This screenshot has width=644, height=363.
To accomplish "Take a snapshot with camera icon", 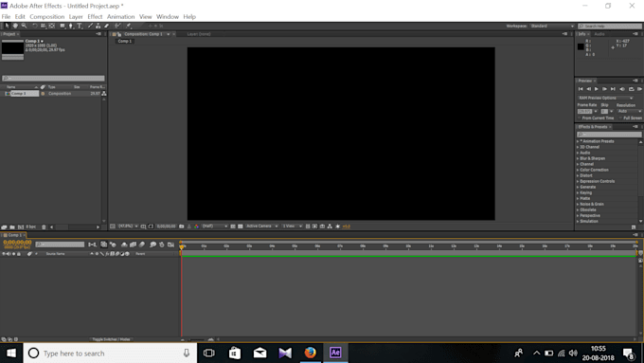I will point(181,227).
